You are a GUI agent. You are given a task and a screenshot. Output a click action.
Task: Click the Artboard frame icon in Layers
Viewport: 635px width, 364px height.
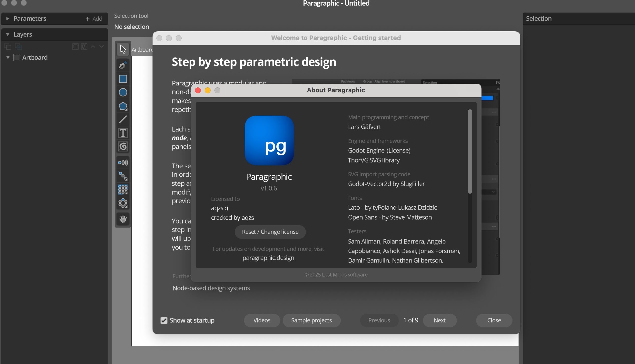point(16,58)
